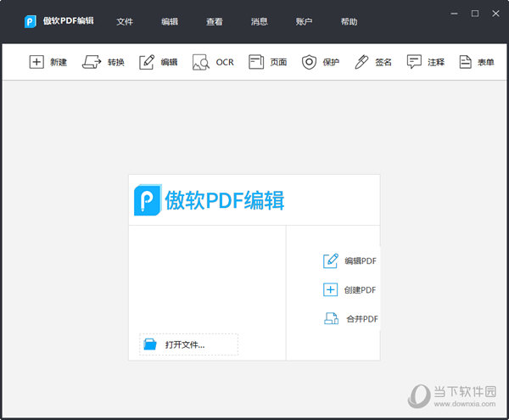Minimize the application window
This screenshot has width=509, height=420.
455,14
